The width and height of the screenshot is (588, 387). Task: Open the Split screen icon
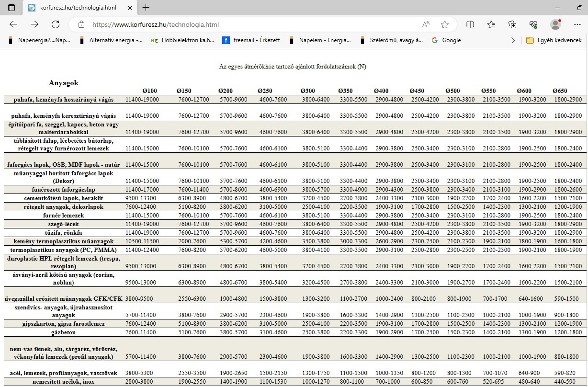click(x=470, y=24)
